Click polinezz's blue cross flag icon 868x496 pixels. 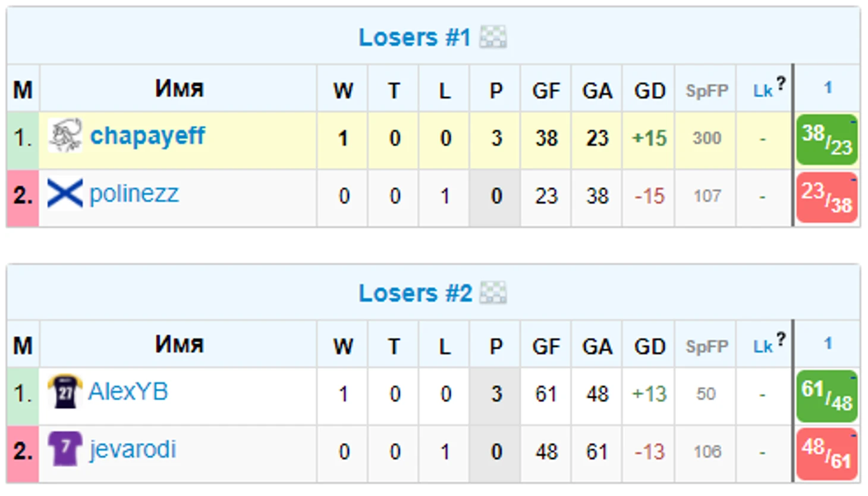tap(65, 194)
